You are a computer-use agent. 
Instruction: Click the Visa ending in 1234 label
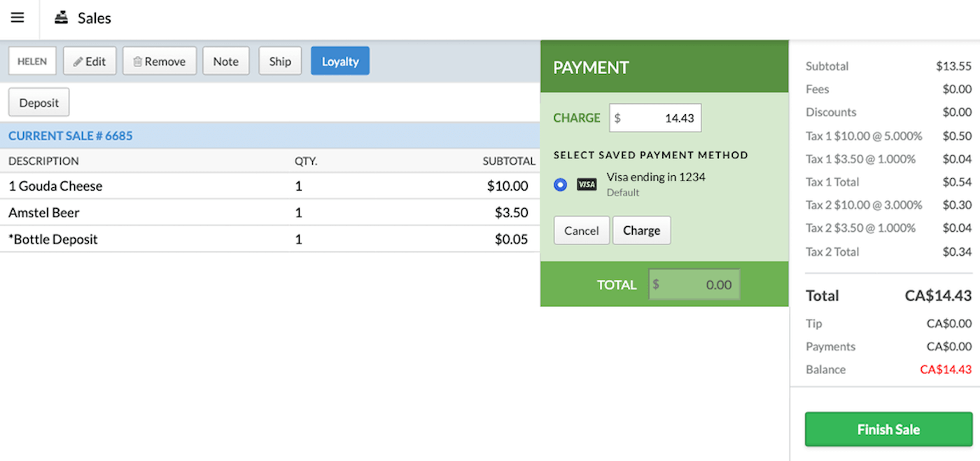pos(656,177)
